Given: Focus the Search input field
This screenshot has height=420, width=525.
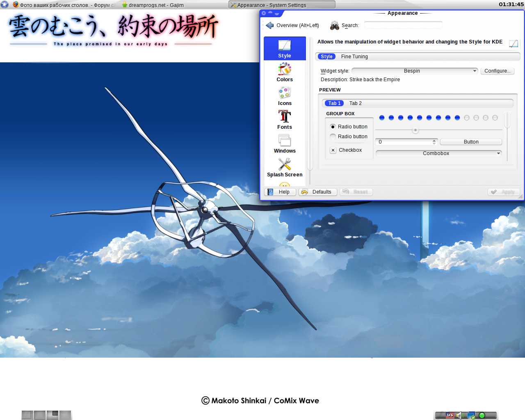Looking at the screenshot, I should [403, 25].
